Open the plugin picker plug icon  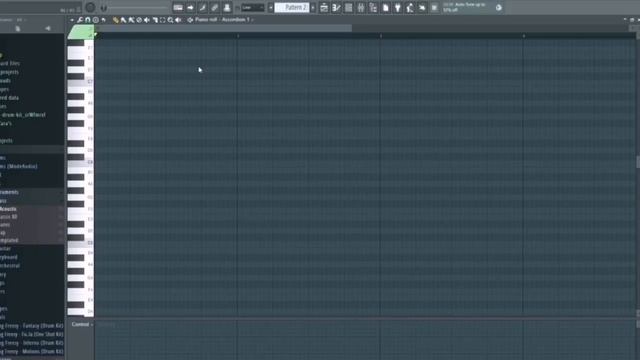pos(398,7)
